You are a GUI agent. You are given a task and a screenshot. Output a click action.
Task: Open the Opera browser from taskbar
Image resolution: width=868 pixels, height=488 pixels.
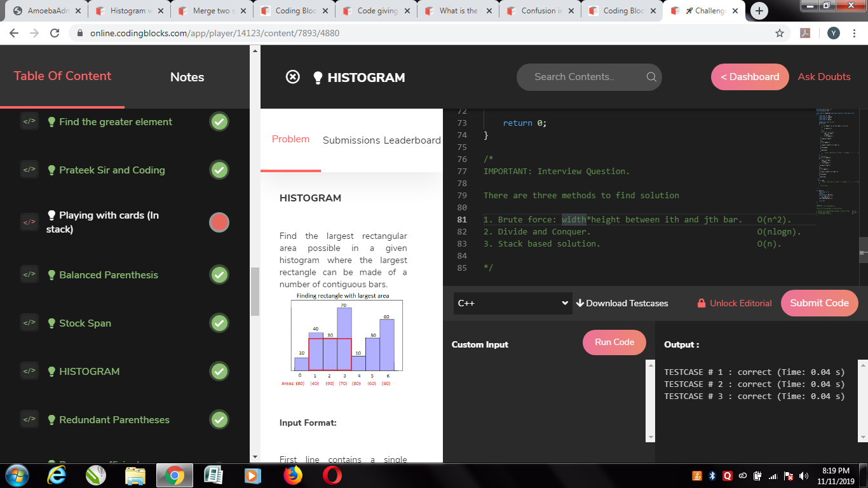click(x=332, y=475)
